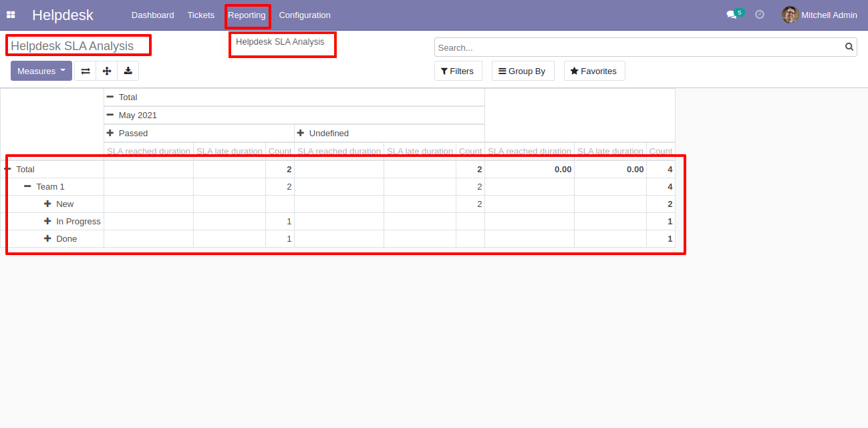The image size is (868, 428).
Task: Select Helpdesk SLA Analysis in Reporting submenu
Action: pos(280,41)
